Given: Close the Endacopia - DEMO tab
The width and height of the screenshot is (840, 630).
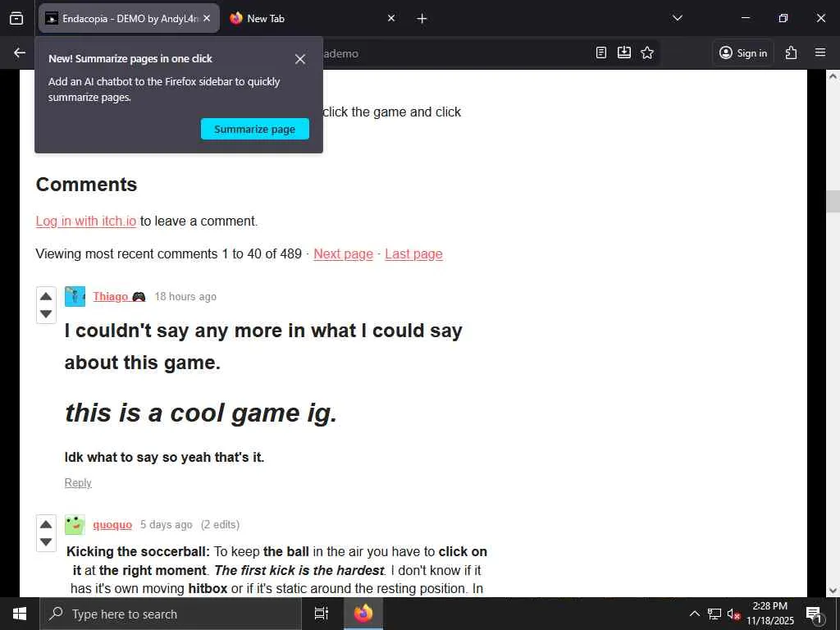Looking at the screenshot, I should (x=207, y=18).
